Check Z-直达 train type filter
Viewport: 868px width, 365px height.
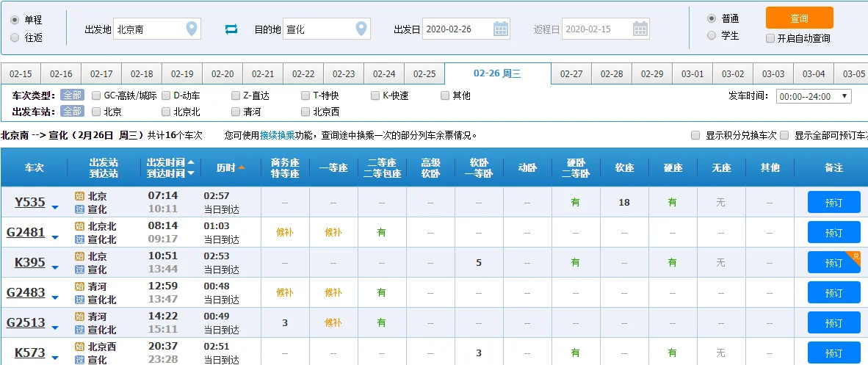(236, 95)
